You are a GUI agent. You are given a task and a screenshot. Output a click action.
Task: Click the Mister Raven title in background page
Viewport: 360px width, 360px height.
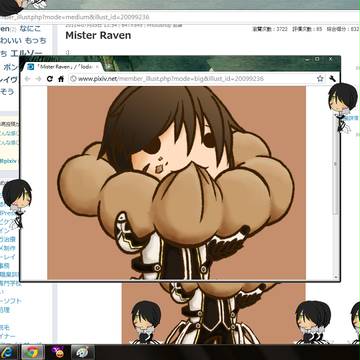tap(98, 35)
